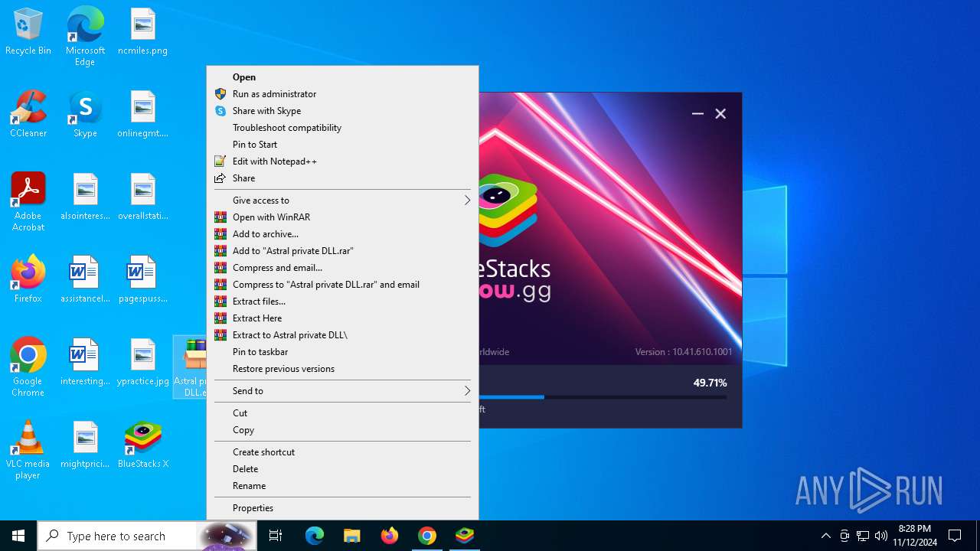Choose Extract Here
Screen dimensions: 980x551
342,318
